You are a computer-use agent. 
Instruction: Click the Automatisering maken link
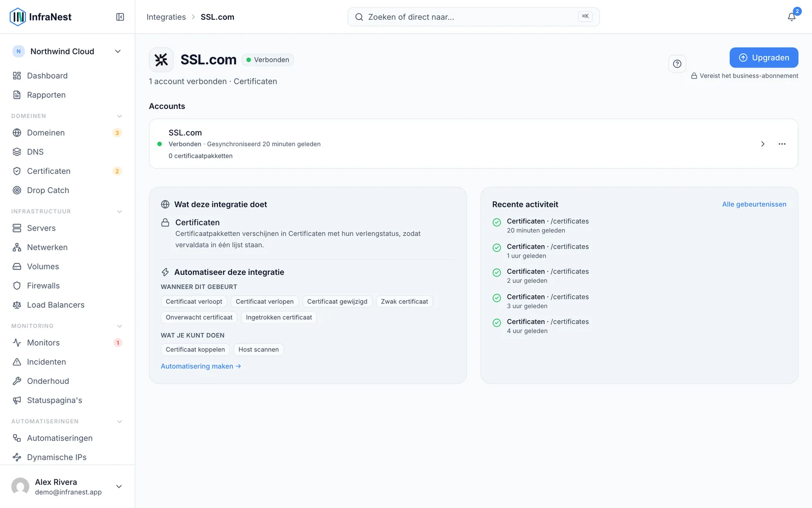point(201,366)
